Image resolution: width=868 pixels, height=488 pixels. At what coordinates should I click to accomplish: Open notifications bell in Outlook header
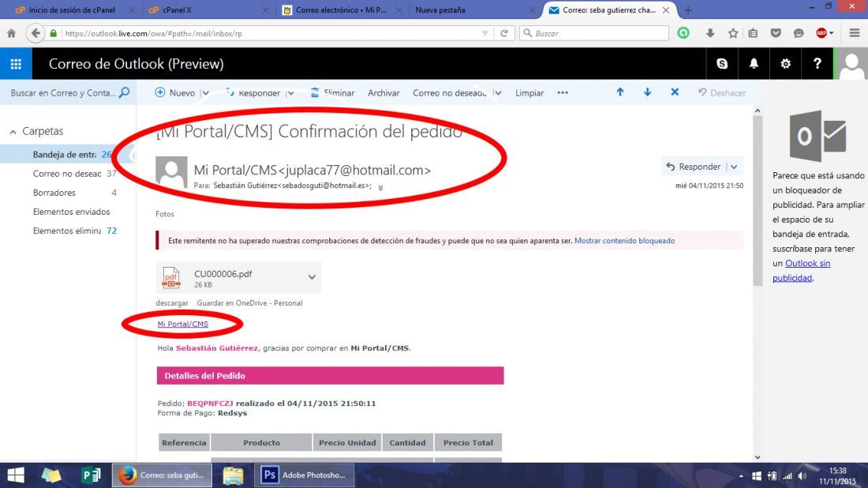pyautogui.click(x=754, y=64)
